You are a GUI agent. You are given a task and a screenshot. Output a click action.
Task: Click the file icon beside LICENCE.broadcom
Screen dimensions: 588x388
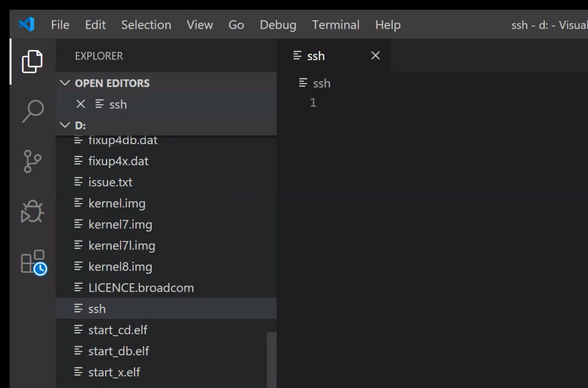coord(79,287)
